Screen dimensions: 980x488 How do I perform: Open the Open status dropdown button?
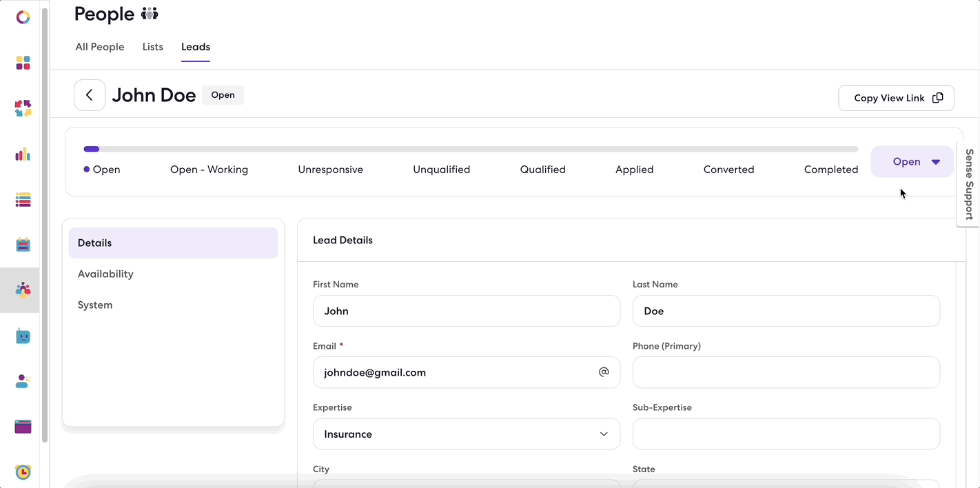pyautogui.click(x=912, y=162)
